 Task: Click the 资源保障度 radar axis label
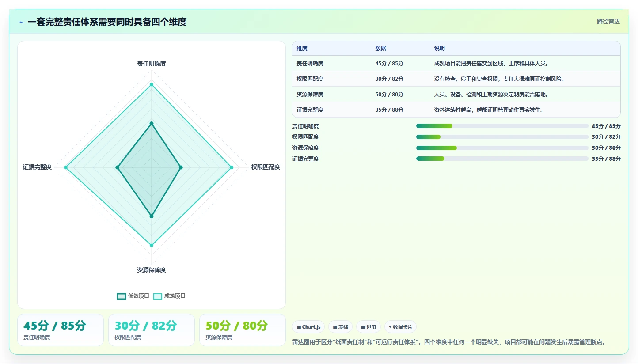[152, 270]
